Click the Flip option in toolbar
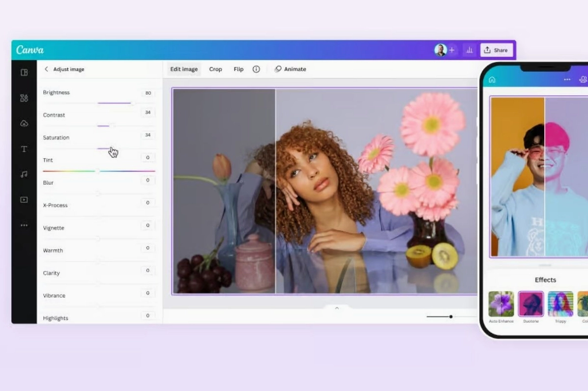Viewport: 588px width, 391px height. click(238, 69)
